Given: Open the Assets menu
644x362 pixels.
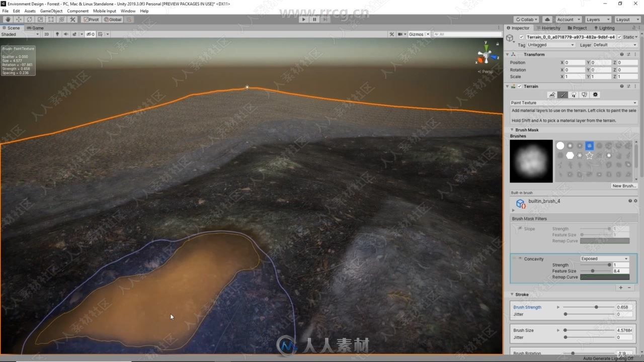Looking at the screenshot, I should point(30,11).
